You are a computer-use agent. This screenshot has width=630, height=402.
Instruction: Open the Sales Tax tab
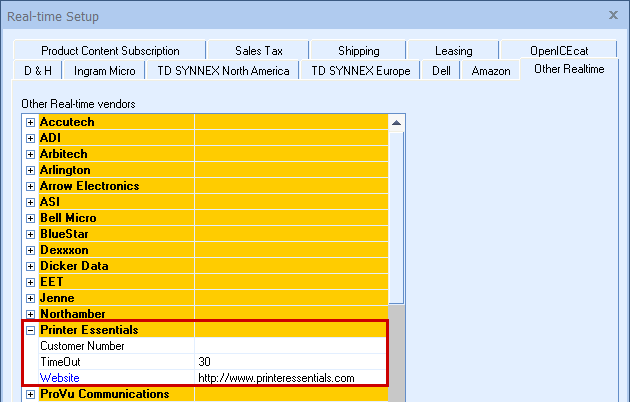(x=259, y=51)
